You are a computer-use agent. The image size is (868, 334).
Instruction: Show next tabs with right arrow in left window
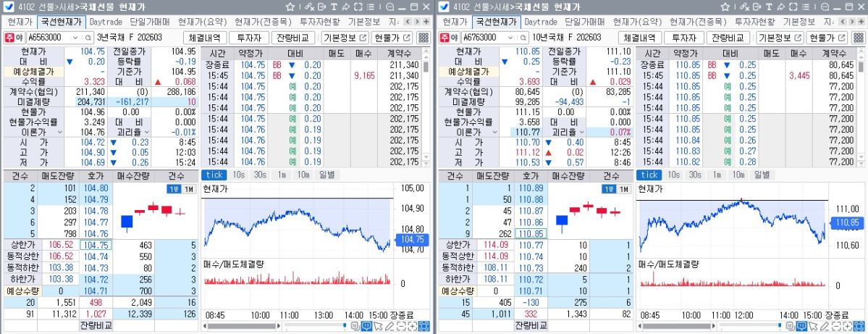pos(417,22)
